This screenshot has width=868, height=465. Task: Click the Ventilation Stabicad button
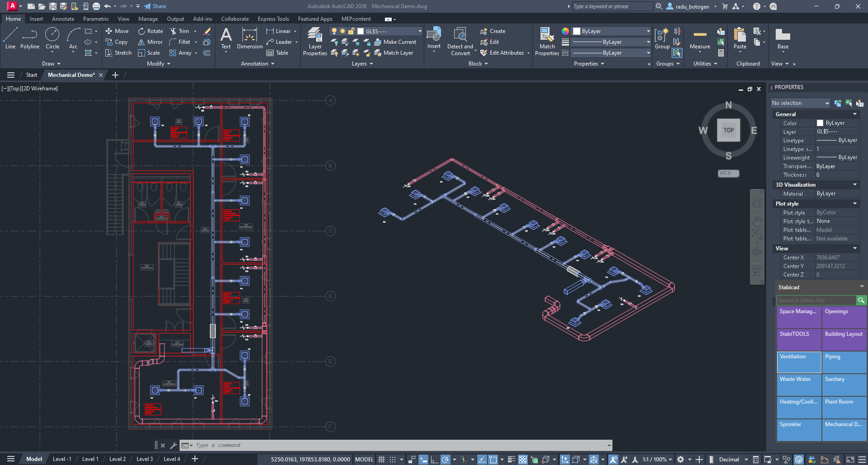[799, 362]
